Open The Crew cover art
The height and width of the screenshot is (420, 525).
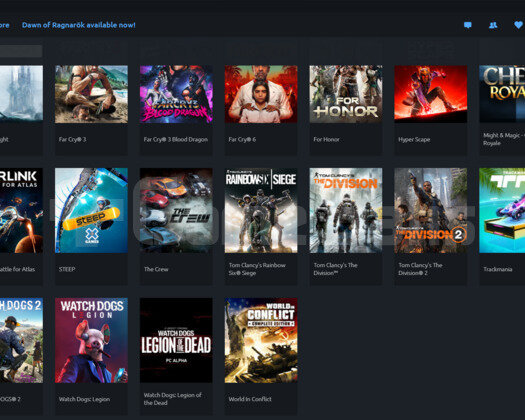pos(176,210)
